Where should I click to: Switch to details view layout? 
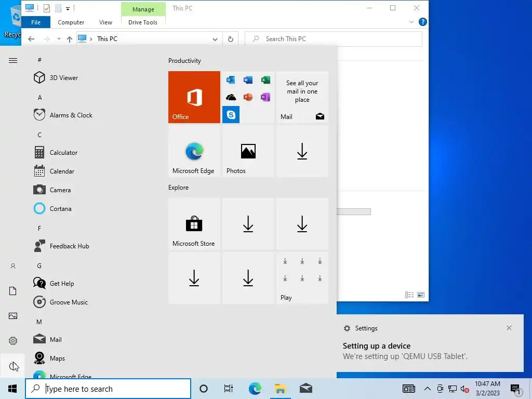409,295
